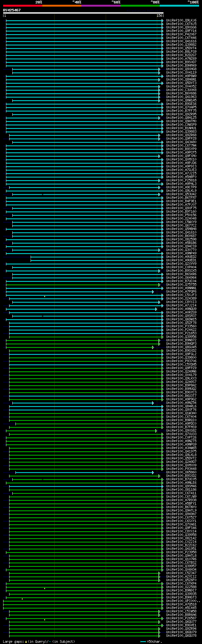View hit UniRef100_P93448
This screenshot has width=202, height=644.
pyautogui.click(x=181, y=469)
